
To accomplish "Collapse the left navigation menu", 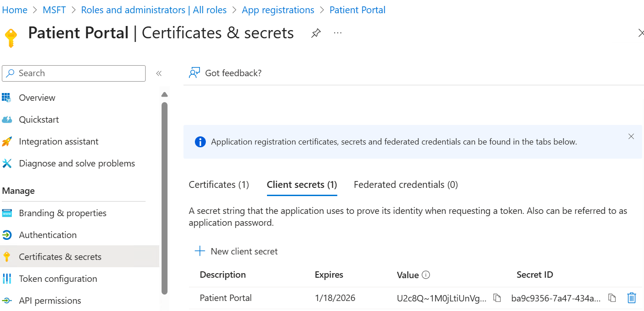I will pos(159,73).
